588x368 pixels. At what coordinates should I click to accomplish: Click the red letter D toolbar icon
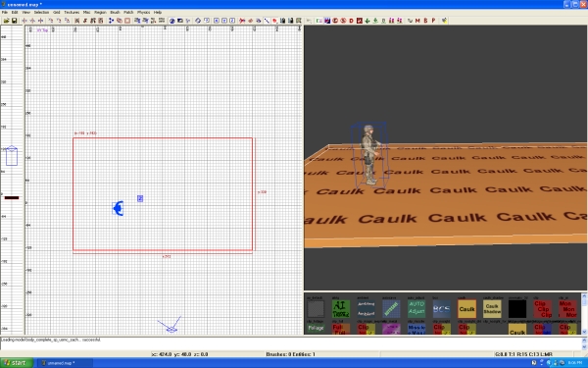point(352,21)
